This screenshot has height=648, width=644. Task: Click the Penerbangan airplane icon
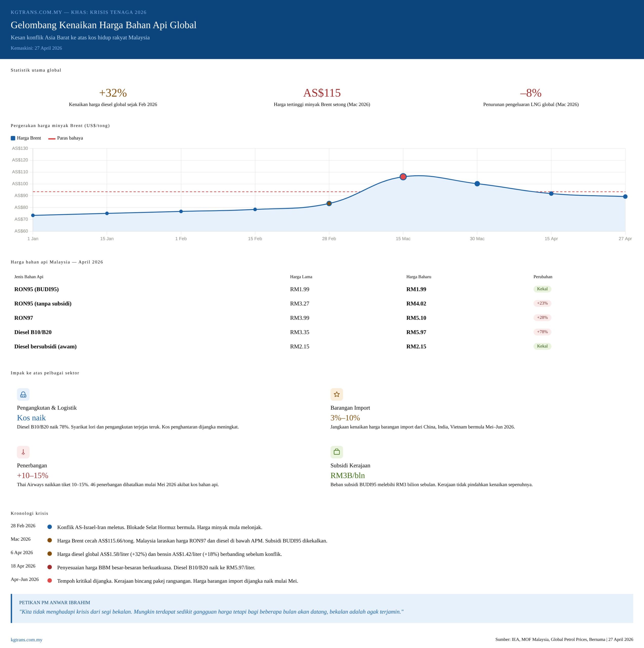[23, 452]
